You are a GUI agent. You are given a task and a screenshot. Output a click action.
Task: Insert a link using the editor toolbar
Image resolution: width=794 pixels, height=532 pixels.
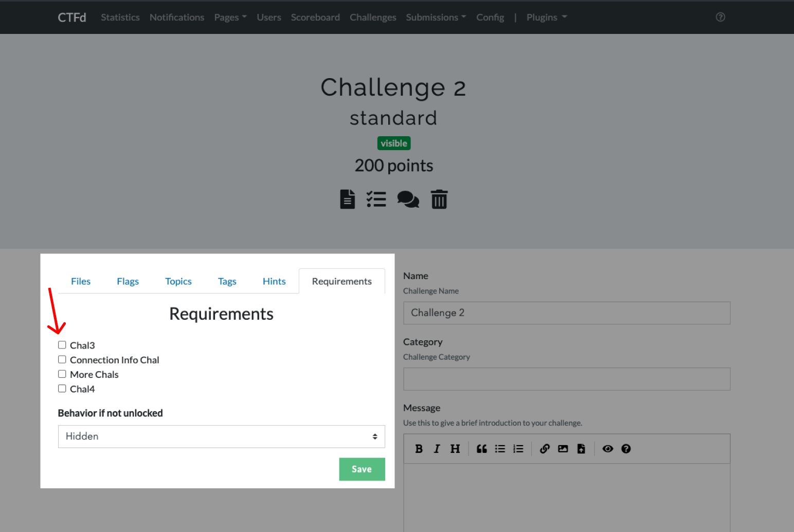point(545,449)
